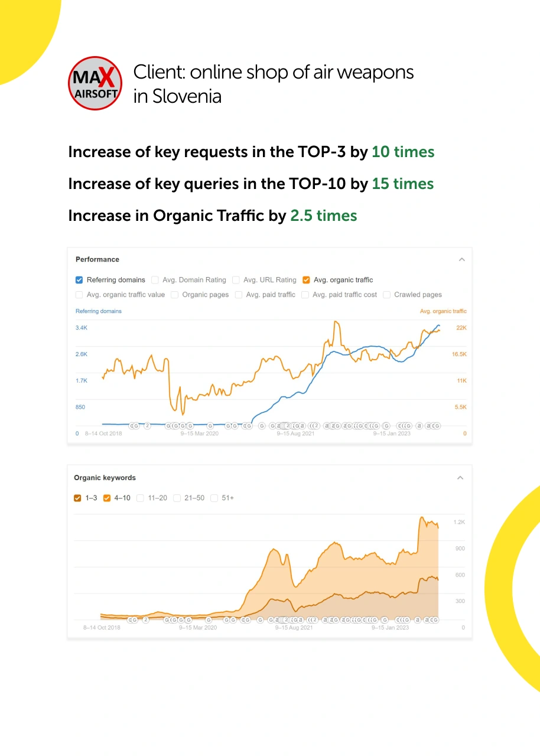The width and height of the screenshot is (540, 756).
Task: Toggle the 1–3 keyword position checkbox
Action: coord(77,498)
